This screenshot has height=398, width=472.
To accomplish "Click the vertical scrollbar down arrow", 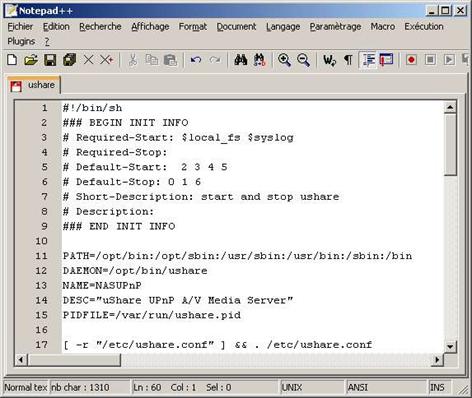I will (x=450, y=347).
